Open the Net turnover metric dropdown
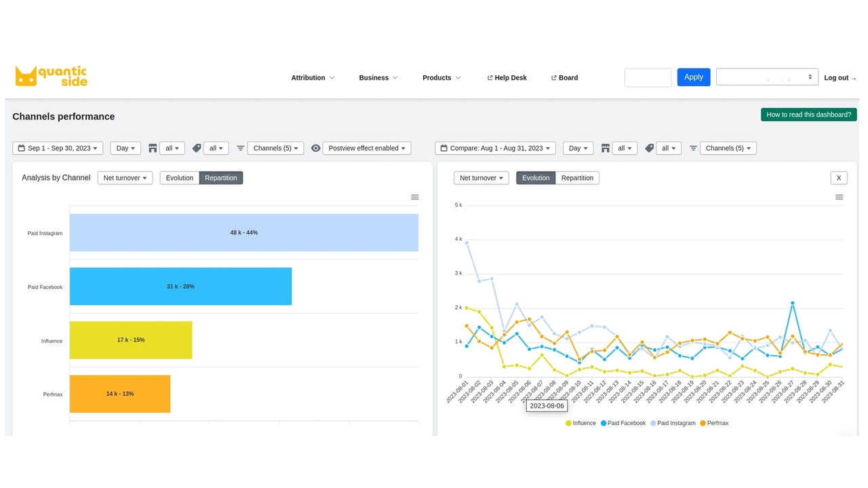 coord(125,178)
